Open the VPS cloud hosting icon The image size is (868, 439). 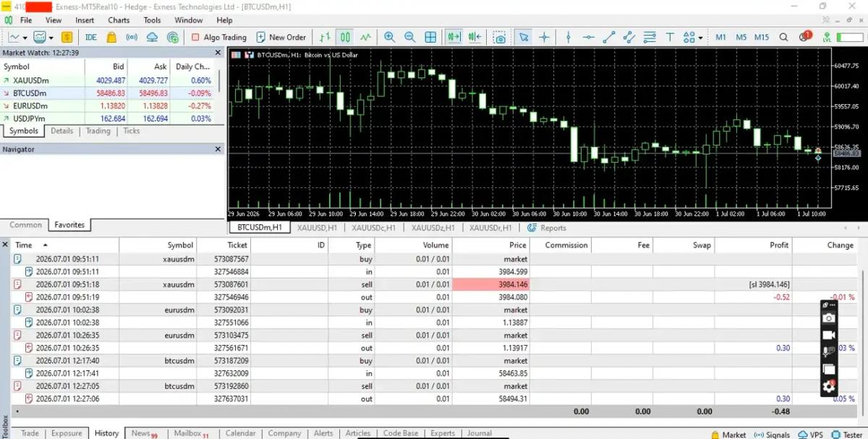152,37
